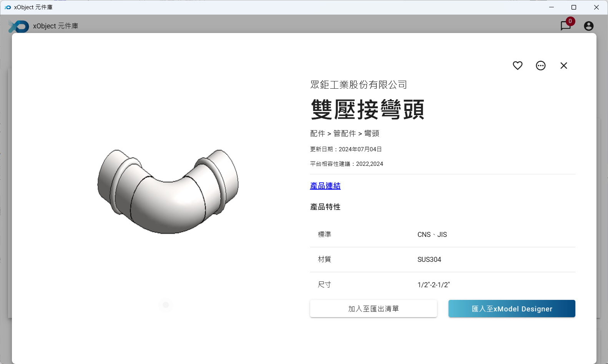Image resolution: width=608 pixels, height=364 pixels.
Task: Click the small xObject title bar icon
Action: pyautogui.click(x=8, y=7)
